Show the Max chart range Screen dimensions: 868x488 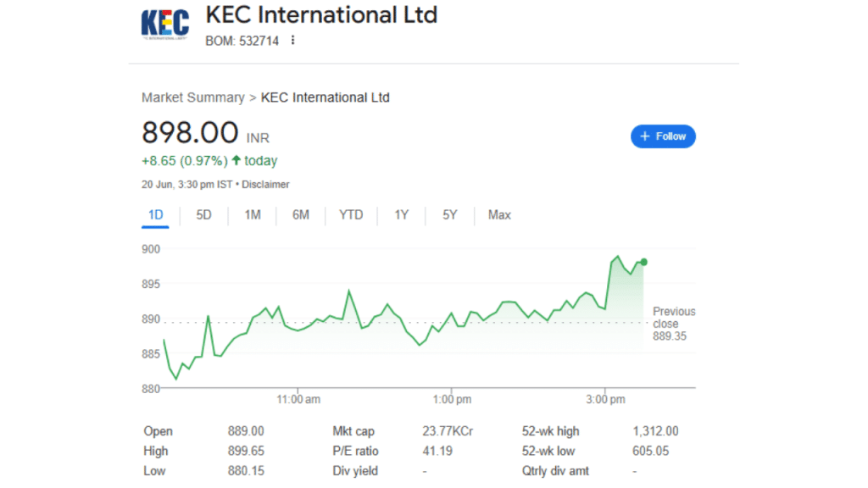pos(499,214)
